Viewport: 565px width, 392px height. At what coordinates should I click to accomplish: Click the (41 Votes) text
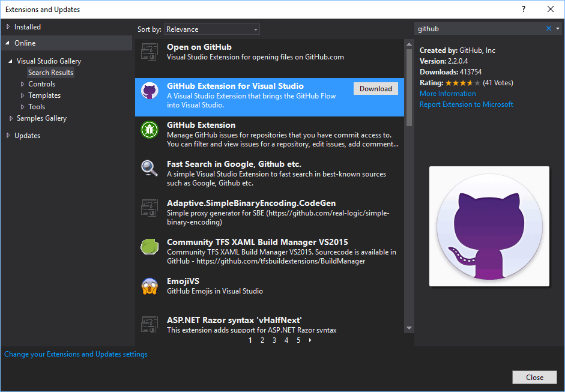[x=498, y=83]
